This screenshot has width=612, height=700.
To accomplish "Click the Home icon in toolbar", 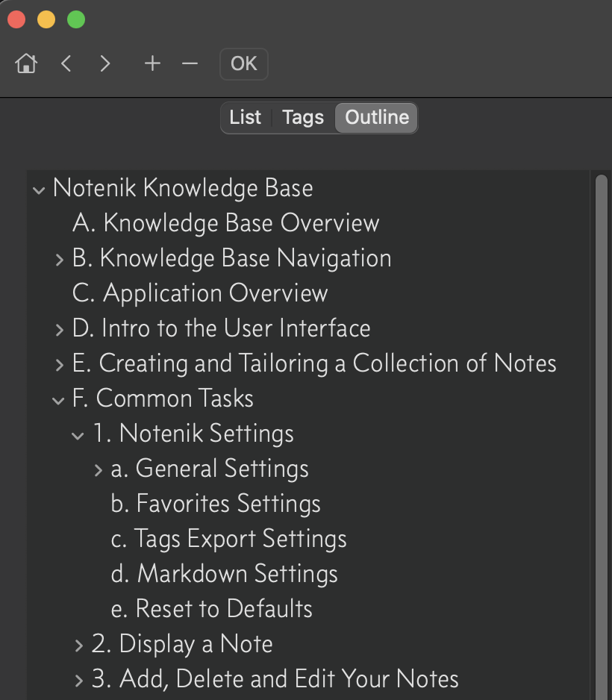I will pos(26,63).
